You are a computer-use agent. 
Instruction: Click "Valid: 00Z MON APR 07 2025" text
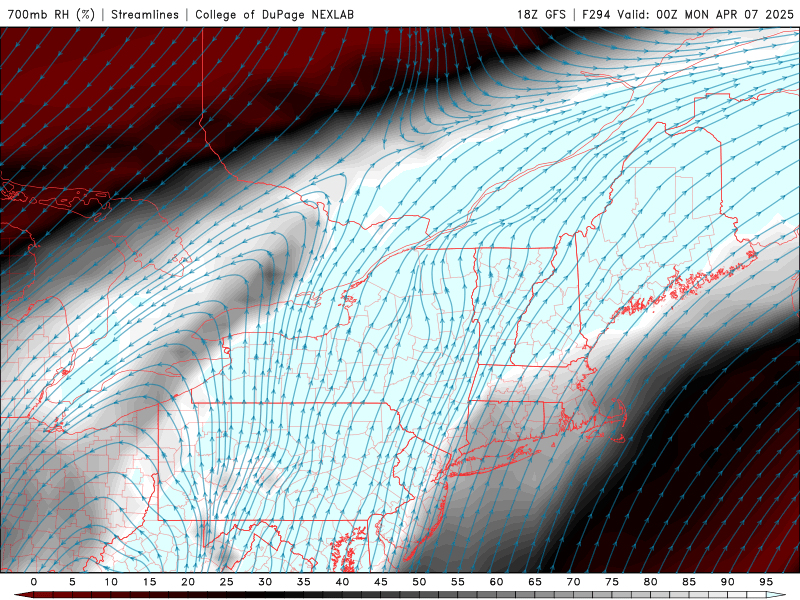(x=706, y=14)
